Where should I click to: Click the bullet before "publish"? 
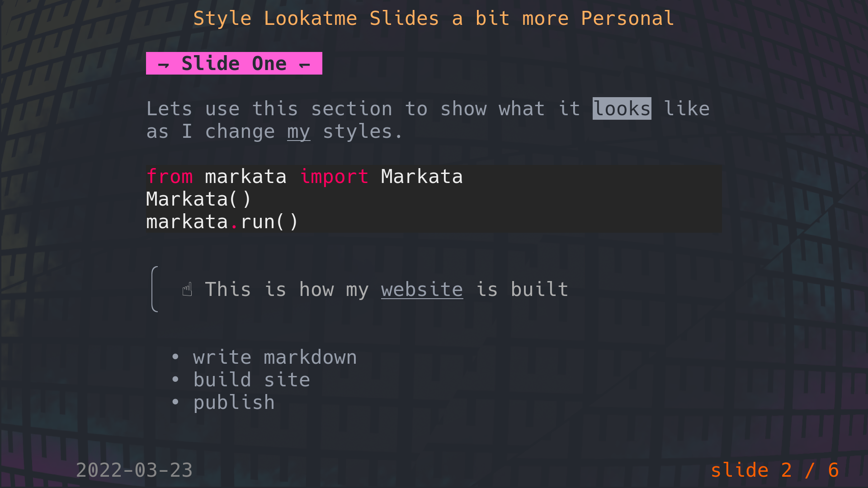point(175,402)
